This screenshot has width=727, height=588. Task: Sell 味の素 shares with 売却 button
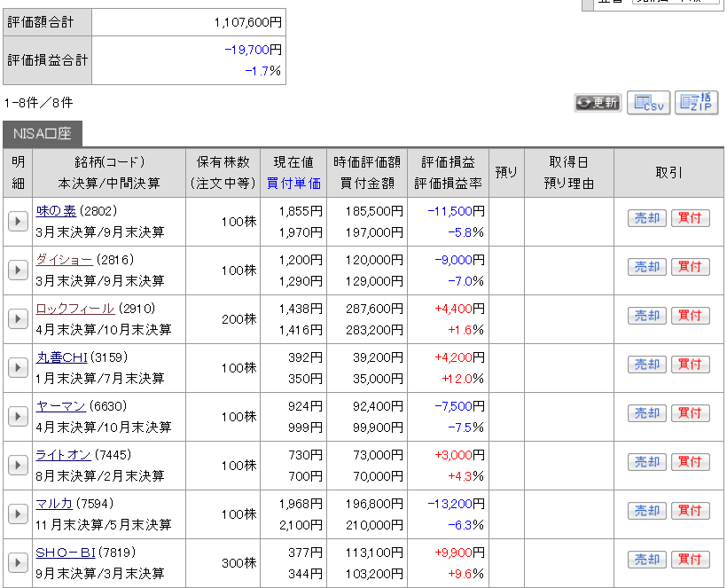[647, 218]
